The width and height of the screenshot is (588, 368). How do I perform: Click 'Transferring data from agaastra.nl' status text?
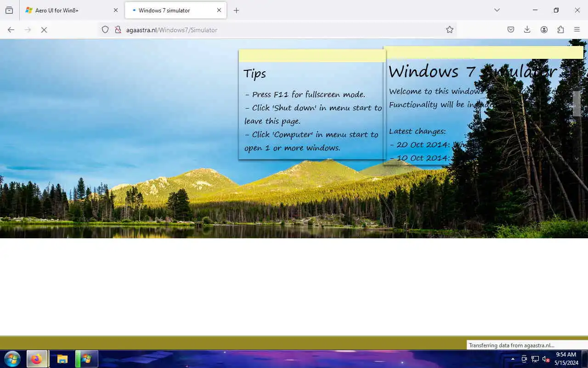(x=511, y=345)
